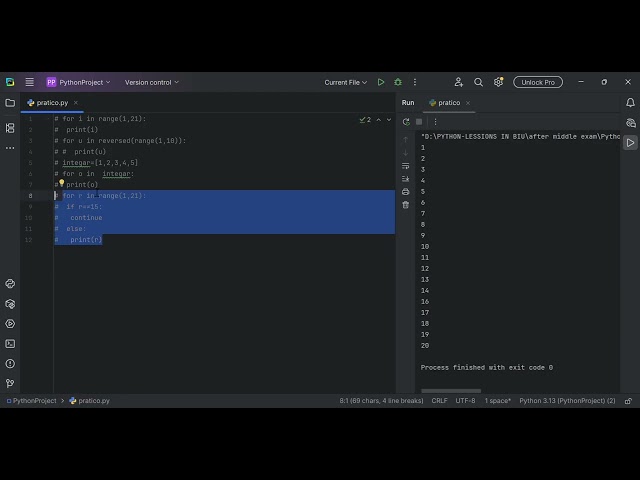Click line number 8 in the gutter

30,196
